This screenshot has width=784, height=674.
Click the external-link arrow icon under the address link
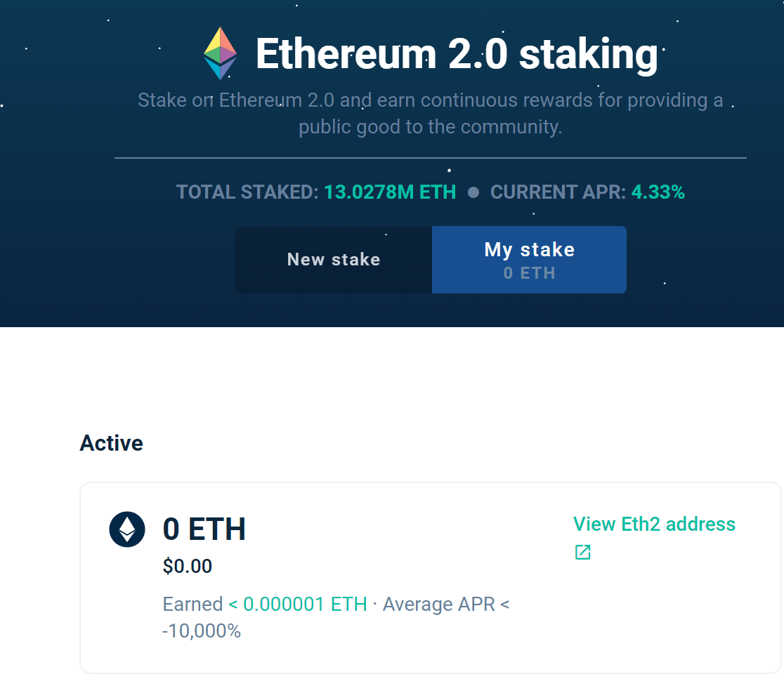pos(582,553)
